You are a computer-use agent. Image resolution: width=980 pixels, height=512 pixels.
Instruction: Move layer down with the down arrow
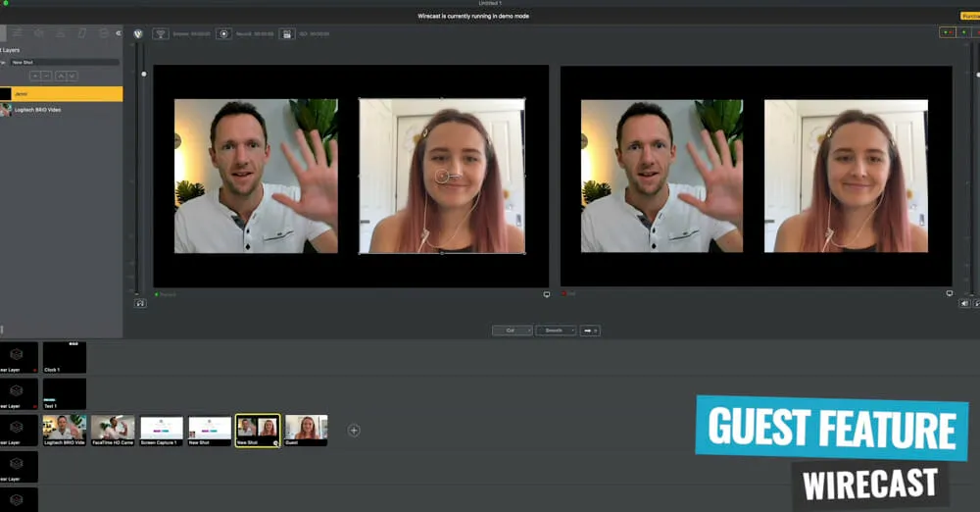tap(73, 76)
